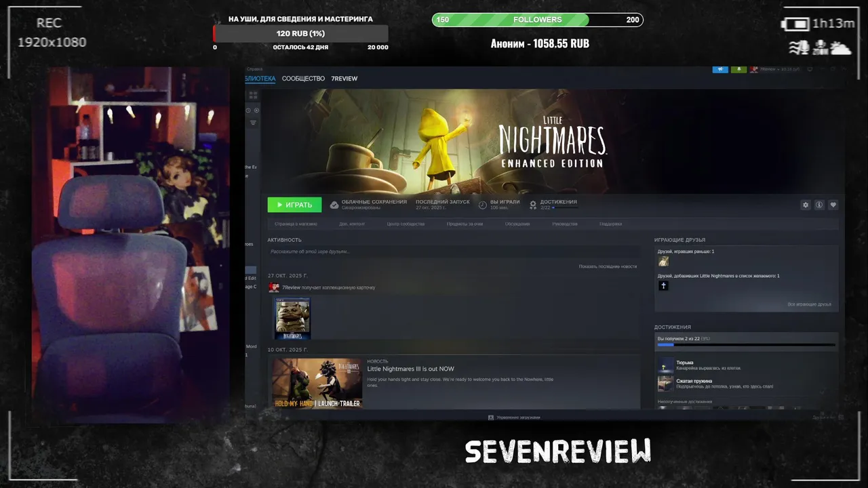
Task: Open the Руководства link
Action: (x=565, y=224)
